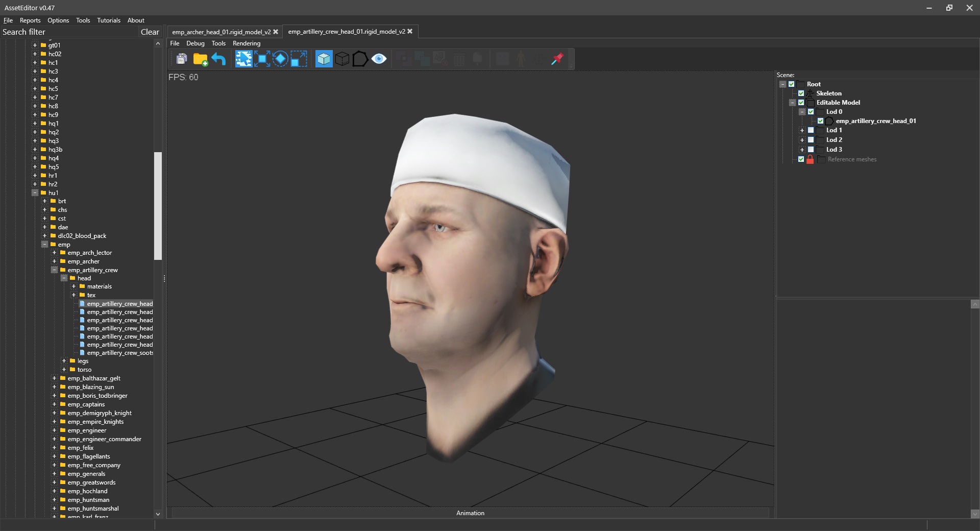Viewport: 980px width, 531px height.
Task: Click the red pin icon in toolbar
Action: click(x=557, y=59)
